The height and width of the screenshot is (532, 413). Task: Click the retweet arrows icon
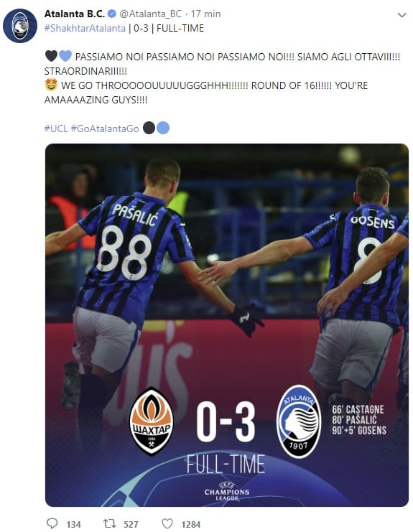tap(110, 523)
